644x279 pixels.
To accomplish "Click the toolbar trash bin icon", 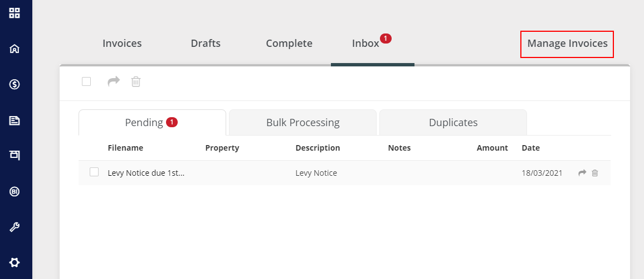I will click(136, 81).
